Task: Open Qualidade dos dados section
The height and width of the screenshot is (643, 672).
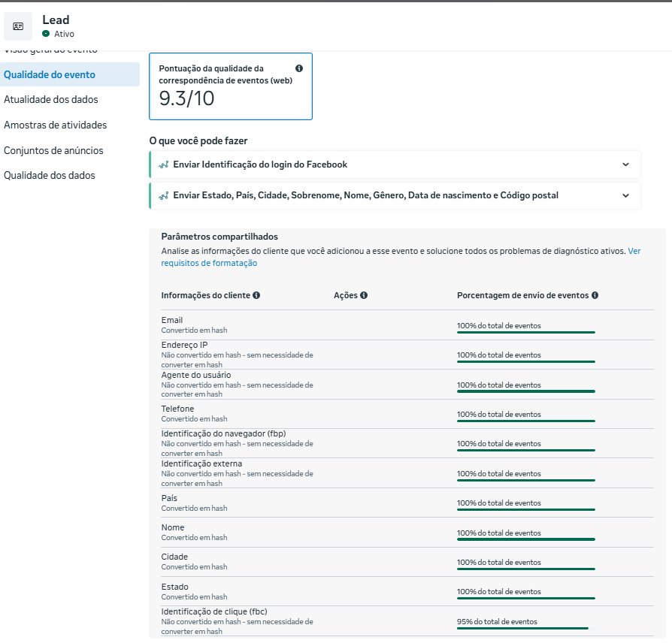Action: click(x=50, y=175)
